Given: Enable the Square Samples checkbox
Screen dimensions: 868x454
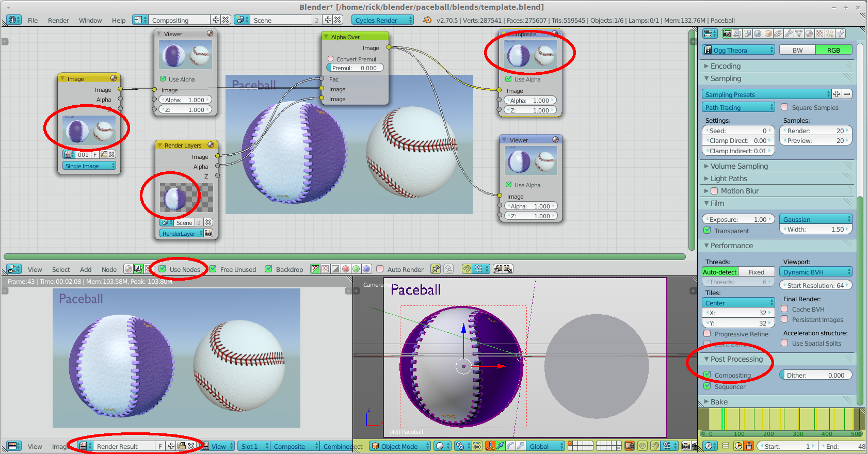Looking at the screenshot, I should tap(784, 107).
